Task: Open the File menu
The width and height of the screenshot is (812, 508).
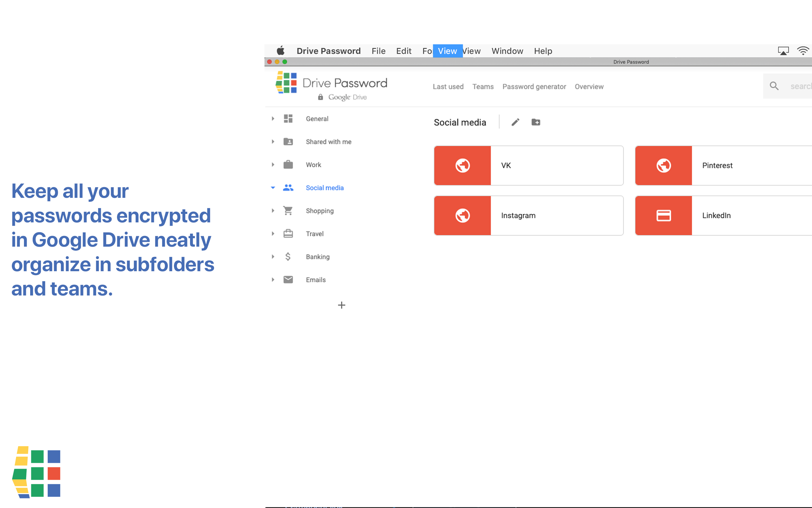Action: [378, 51]
